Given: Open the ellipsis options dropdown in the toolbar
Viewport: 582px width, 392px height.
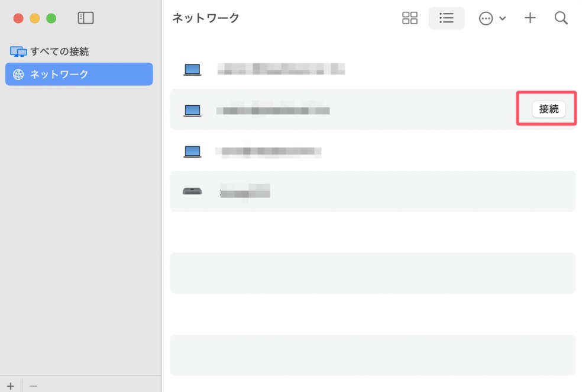Looking at the screenshot, I should pos(486,18).
